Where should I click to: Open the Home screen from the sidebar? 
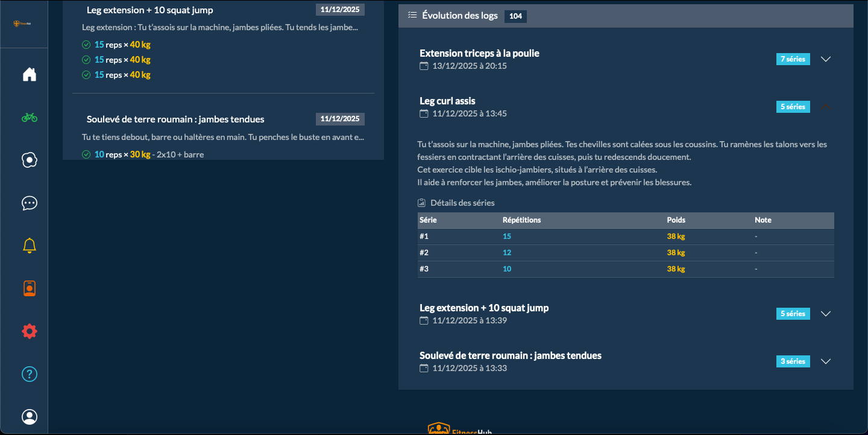click(x=29, y=74)
